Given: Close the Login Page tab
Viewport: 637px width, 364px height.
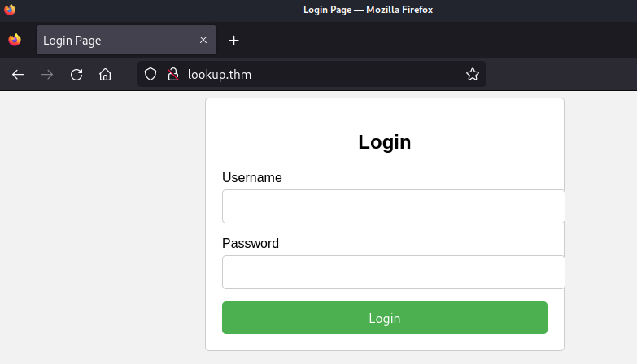Looking at the screenshot, I should [x=203, y=40].
